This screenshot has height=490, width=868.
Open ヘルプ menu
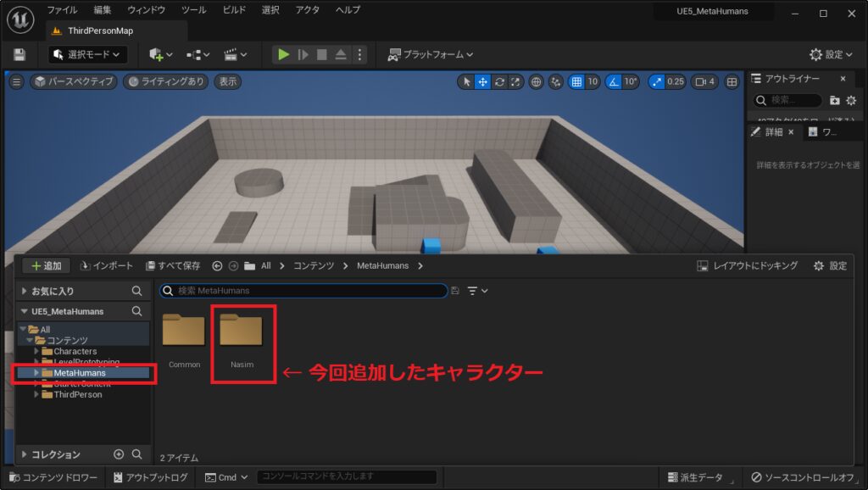point(348,10)
